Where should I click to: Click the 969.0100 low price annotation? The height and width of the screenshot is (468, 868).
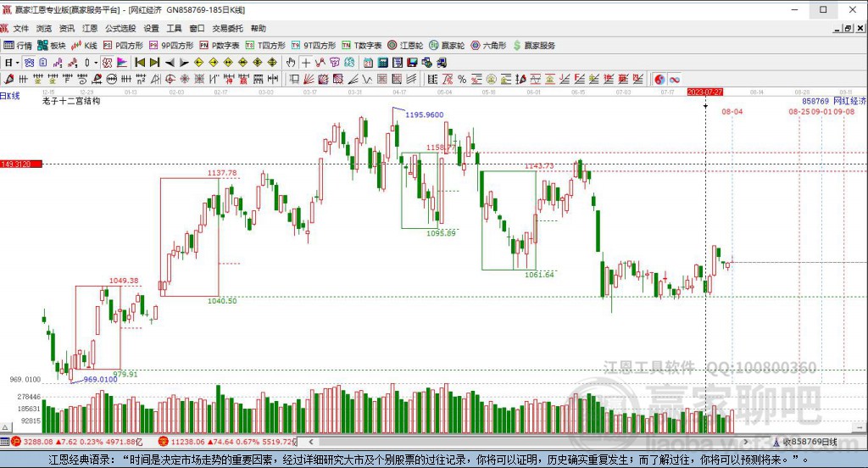(100, 379)
